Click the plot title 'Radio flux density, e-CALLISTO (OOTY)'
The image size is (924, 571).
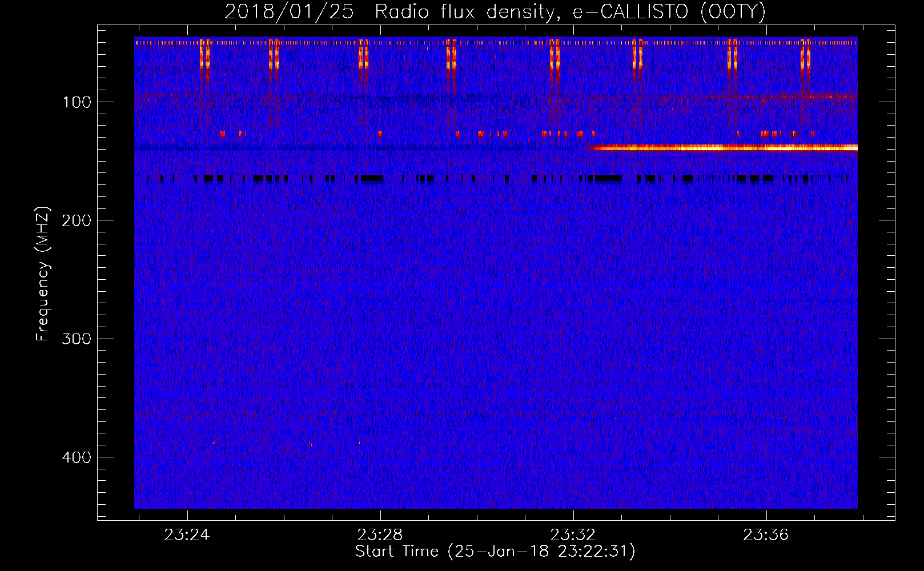(x=570, y=12)
